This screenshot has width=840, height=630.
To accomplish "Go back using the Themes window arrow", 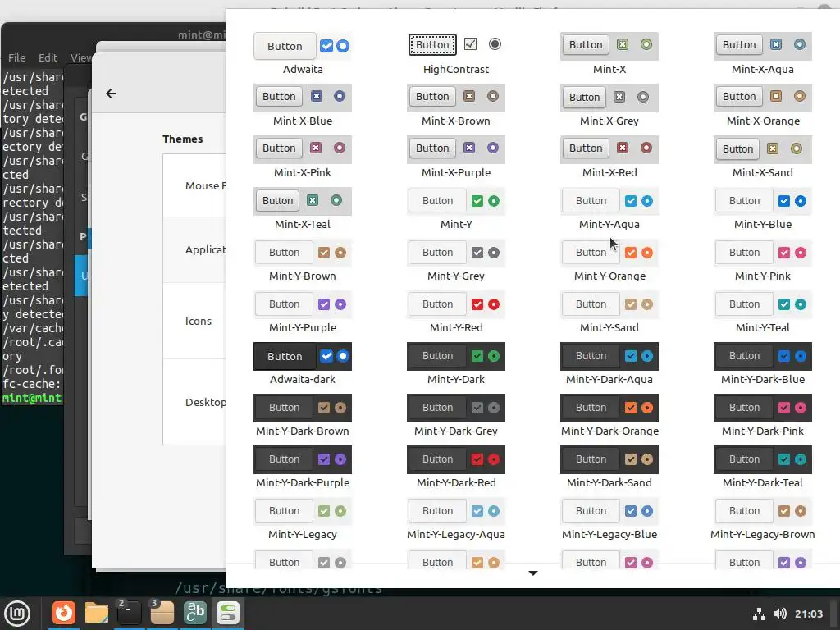I will click(111, 94).
